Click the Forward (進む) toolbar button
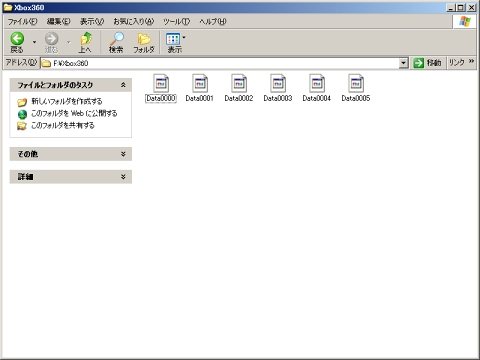The height and width of the screenshot is (360, 480). pyautogui.click(x=51, y=42)
